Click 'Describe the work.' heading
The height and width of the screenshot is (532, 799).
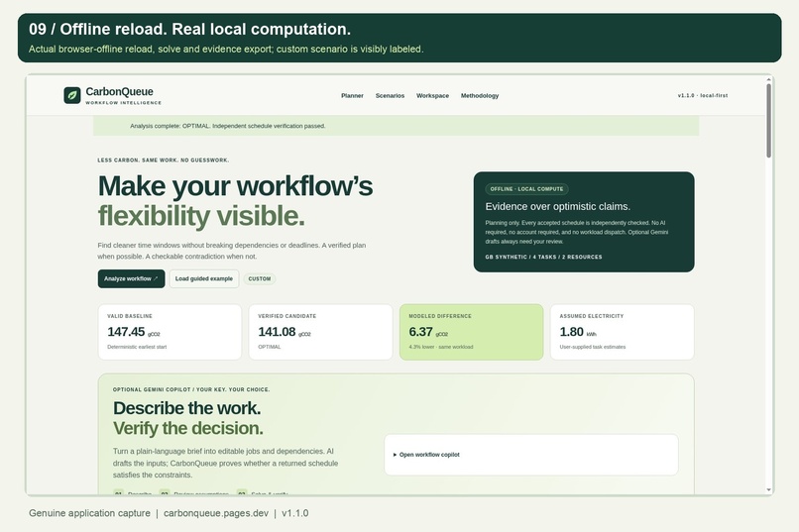(186, 408)
